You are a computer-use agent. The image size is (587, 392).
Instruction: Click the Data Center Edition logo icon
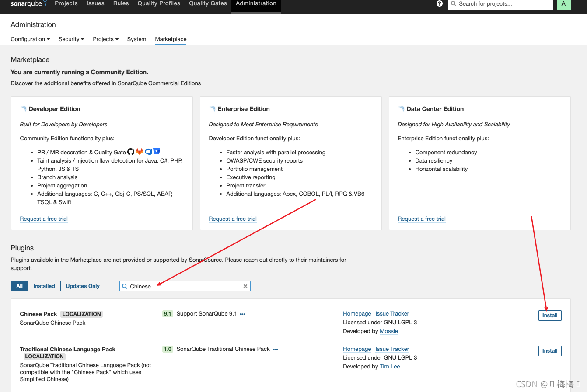tap(401, 109)
